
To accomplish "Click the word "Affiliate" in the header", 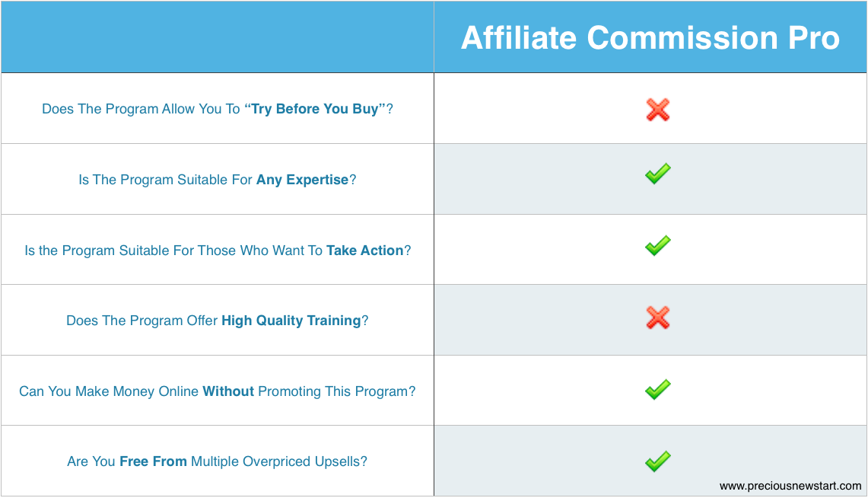I will tap(519, 37).
